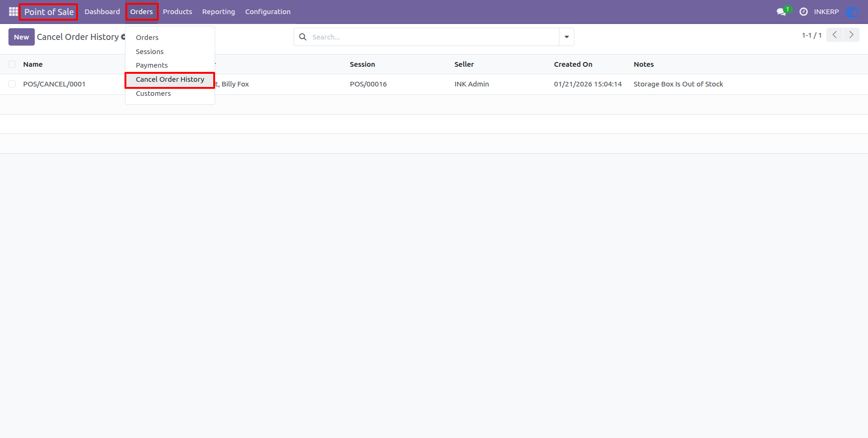868x438 pixels.
Task: Open the Configuration menu
Action: (x=268, y=12)
